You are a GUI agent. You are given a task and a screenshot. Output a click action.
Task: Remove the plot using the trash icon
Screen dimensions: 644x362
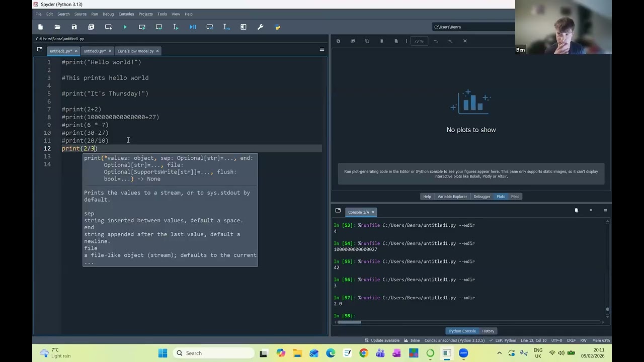[381, 41]
